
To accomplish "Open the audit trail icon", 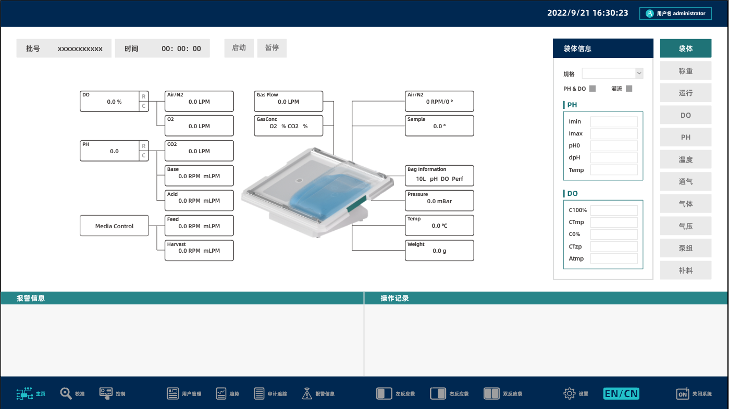I will tap(258, 394).
